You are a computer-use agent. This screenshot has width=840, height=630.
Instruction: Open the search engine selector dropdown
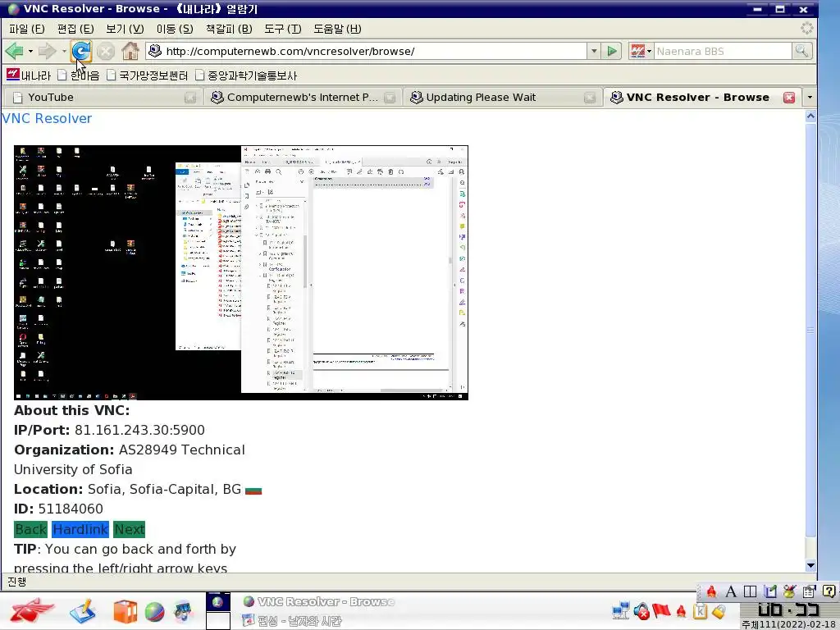click(x=650, y=52)
